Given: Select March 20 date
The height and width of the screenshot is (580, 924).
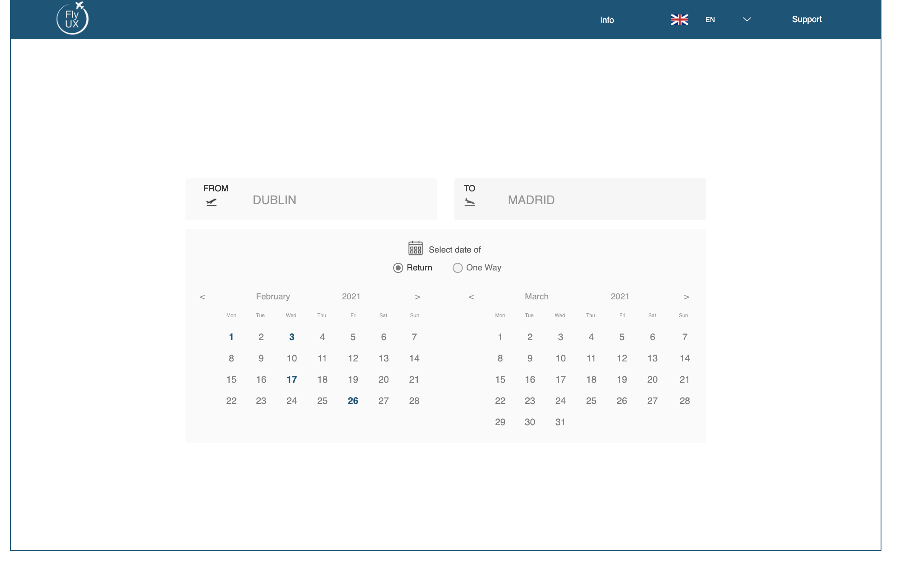Looking at the screenshot, I should coord(653,380).
